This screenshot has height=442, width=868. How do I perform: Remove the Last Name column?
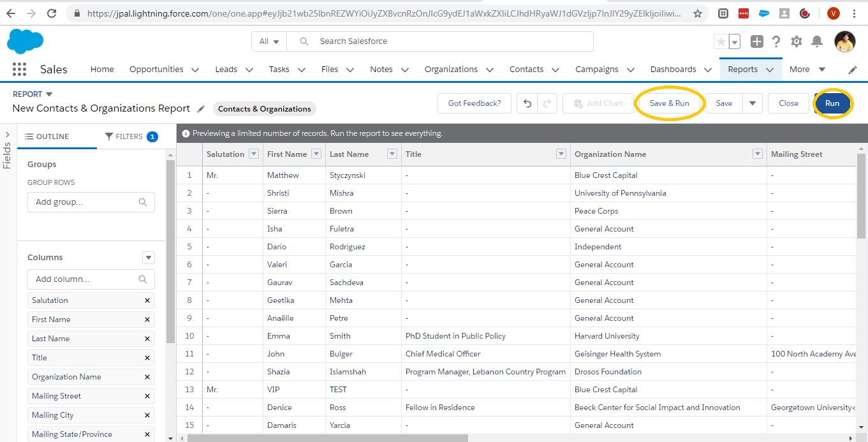[147, 339]
